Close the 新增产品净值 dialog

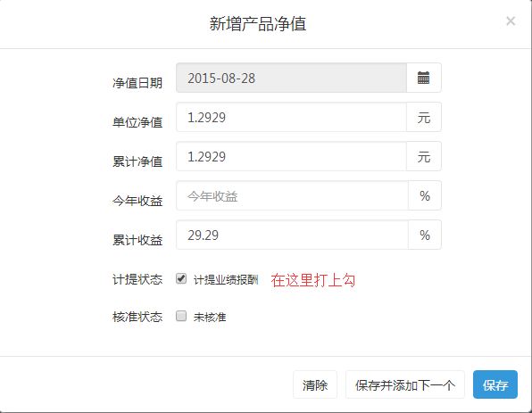511,21
